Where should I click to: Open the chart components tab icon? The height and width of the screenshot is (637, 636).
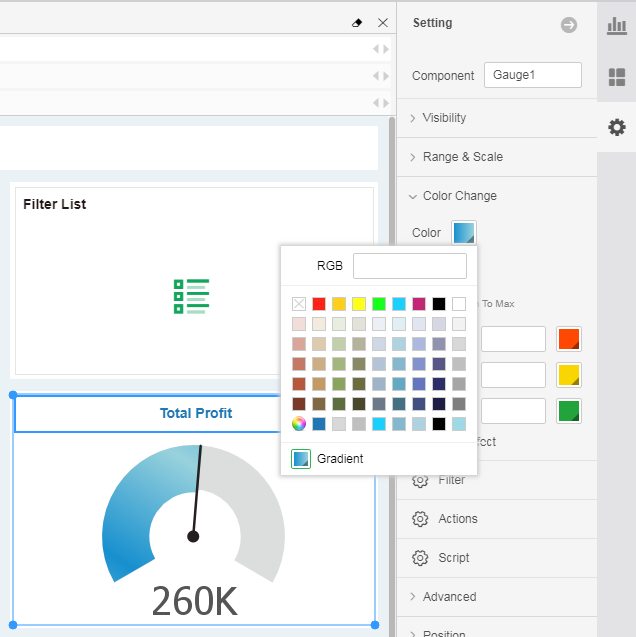(617, 26)
